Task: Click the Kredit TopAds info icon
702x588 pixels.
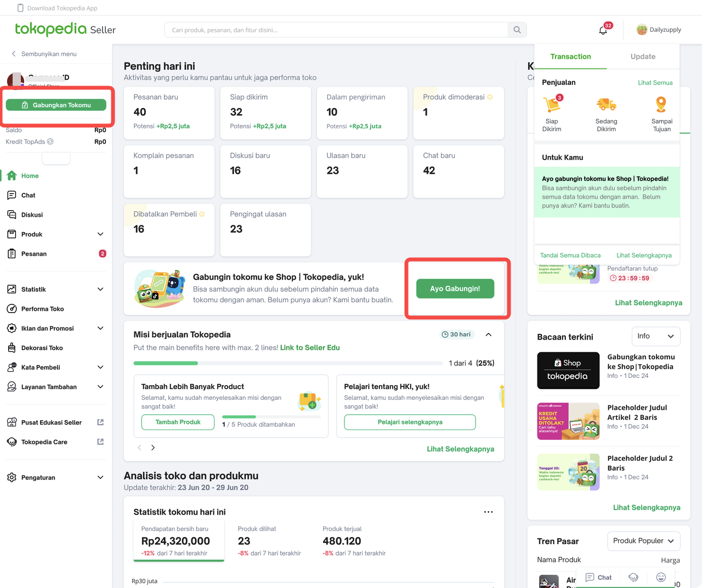Action: tap(50, 142)
